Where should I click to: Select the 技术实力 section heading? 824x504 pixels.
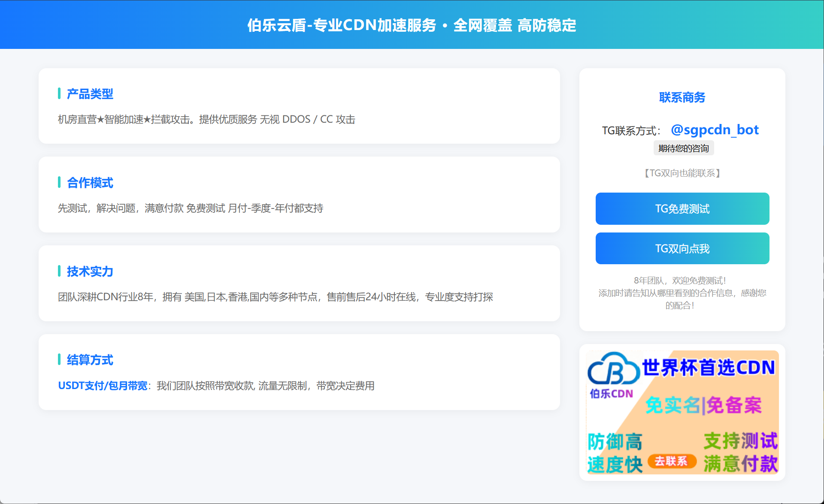pos(90,272)
